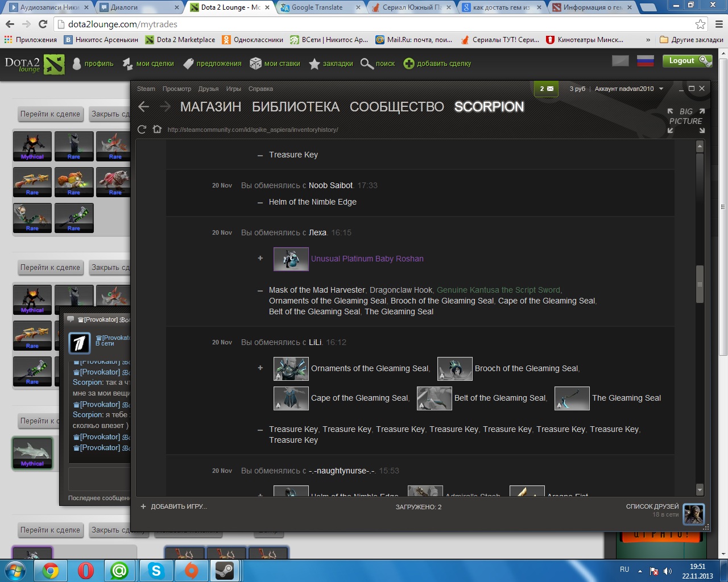The image size is (728, 582).
Task: Switch to Google Translate browser tab
Action: tap(318, 7)
